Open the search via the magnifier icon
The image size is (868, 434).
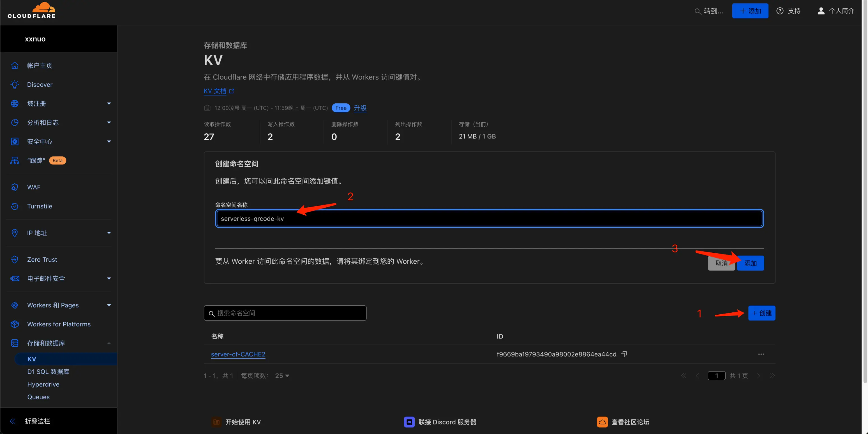698,11
